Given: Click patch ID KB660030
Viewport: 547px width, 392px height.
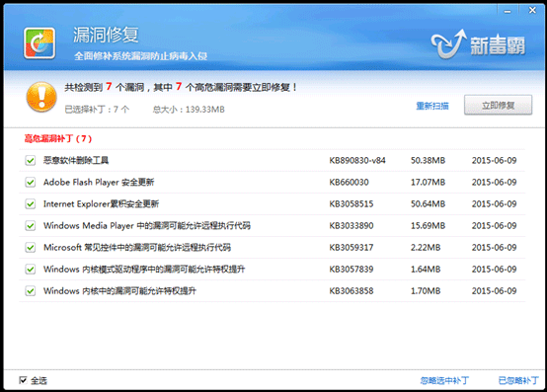Looking at the screenshot, I should coord(349,182).
